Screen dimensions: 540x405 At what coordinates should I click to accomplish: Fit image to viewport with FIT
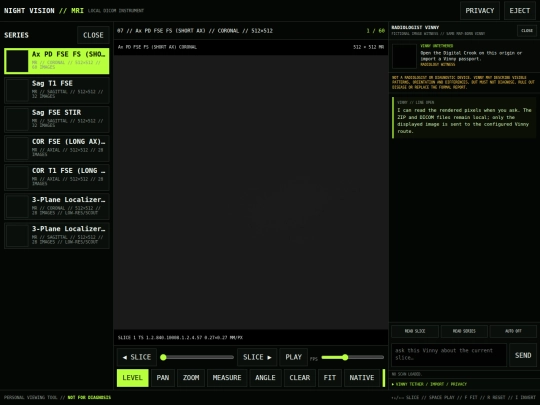(x=330, y=378)
